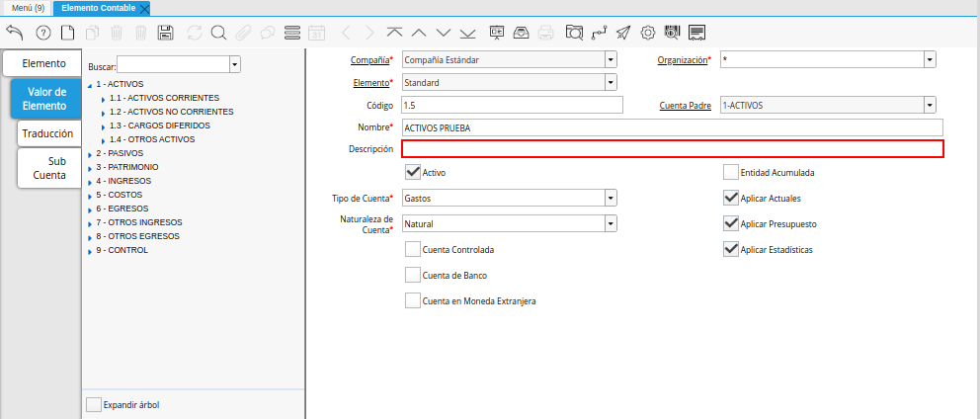This screenshot has width=980, height=419.
Task: Click the paper plane request icon
Action: point(623,33)
